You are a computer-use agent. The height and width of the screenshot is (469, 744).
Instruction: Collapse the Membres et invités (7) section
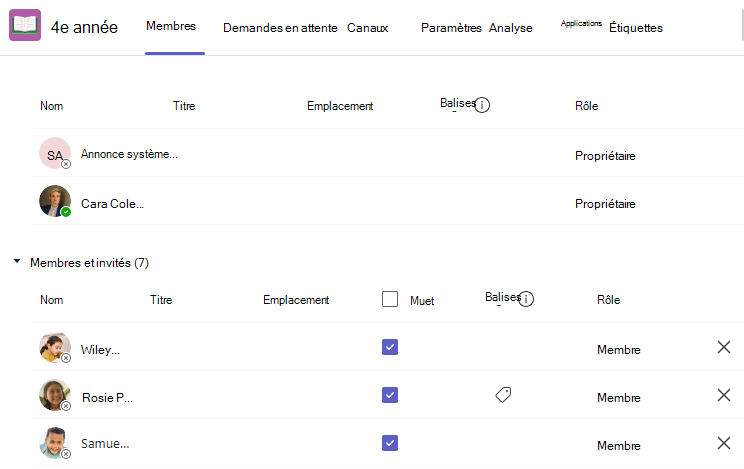pyautogui.click(x=17, y=261)
